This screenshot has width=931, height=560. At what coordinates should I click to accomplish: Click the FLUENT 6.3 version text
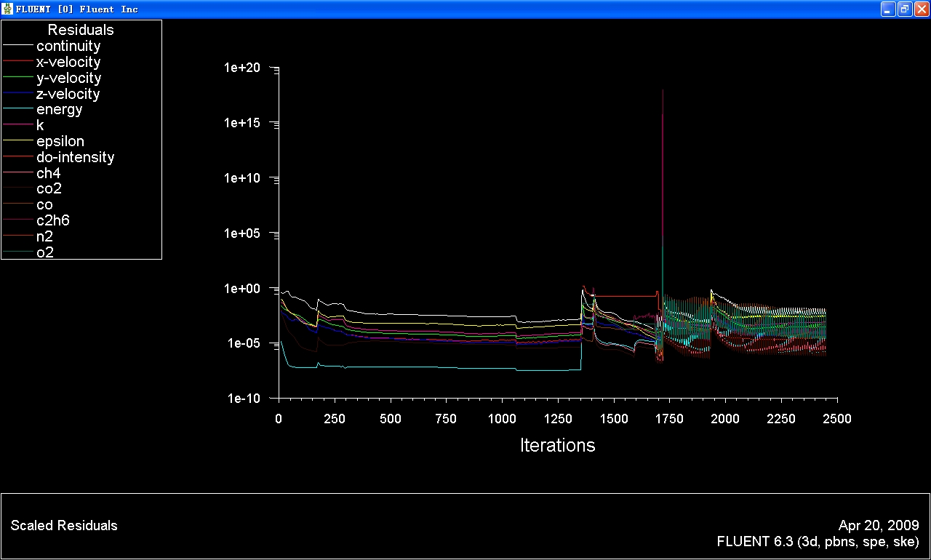(818, 542)
